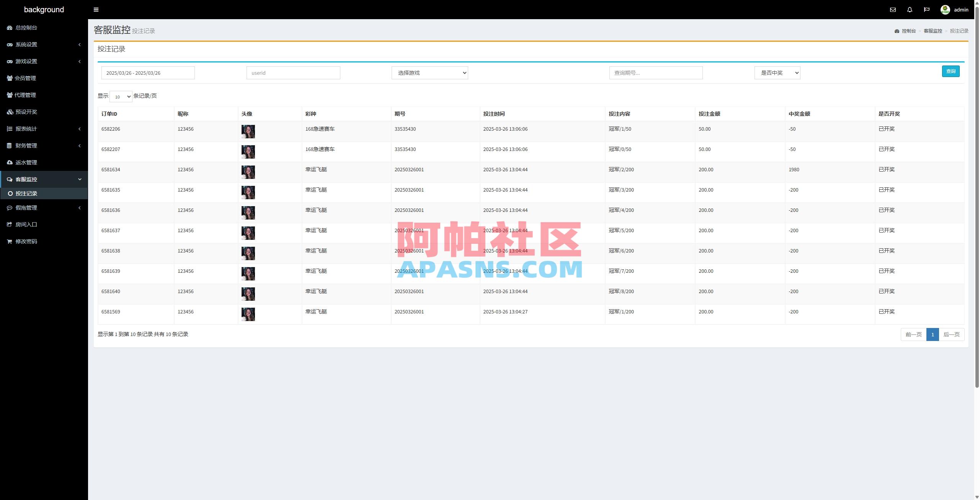Open the 选择游戏 dropdown

[430, 73]
